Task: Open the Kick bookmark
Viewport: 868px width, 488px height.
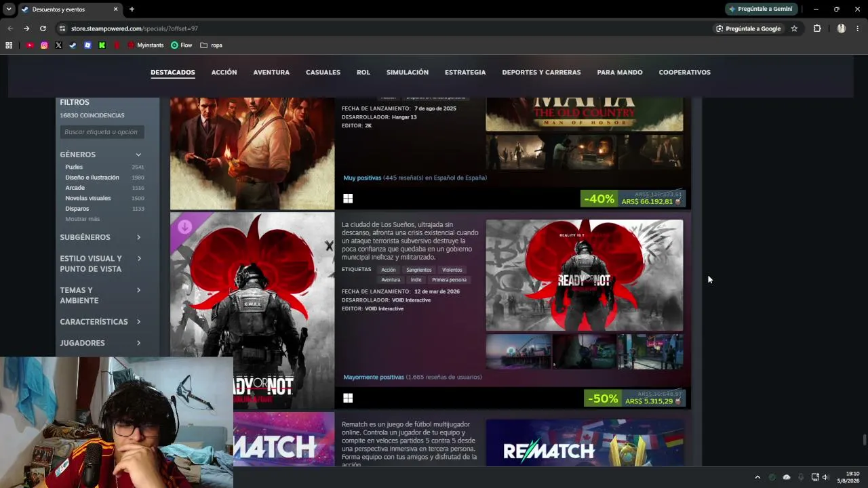Action: [102, 45]
